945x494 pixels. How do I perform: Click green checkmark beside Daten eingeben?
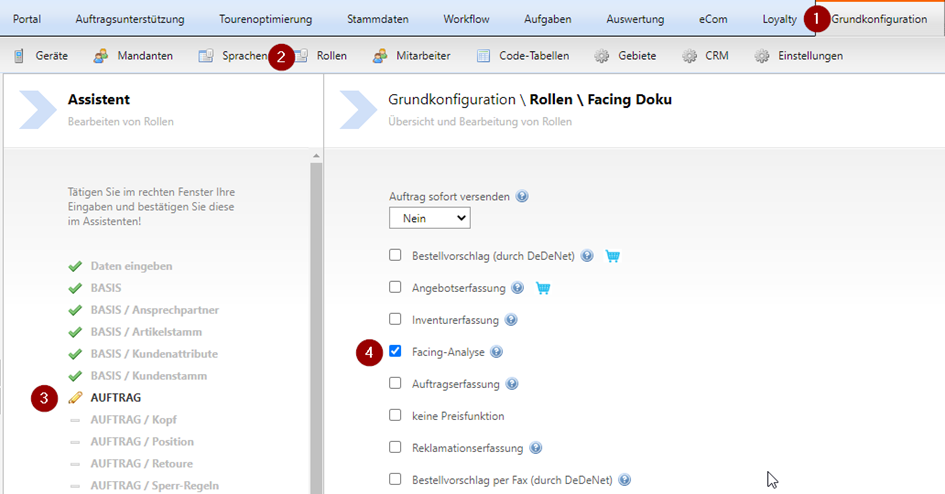(75, 266)
